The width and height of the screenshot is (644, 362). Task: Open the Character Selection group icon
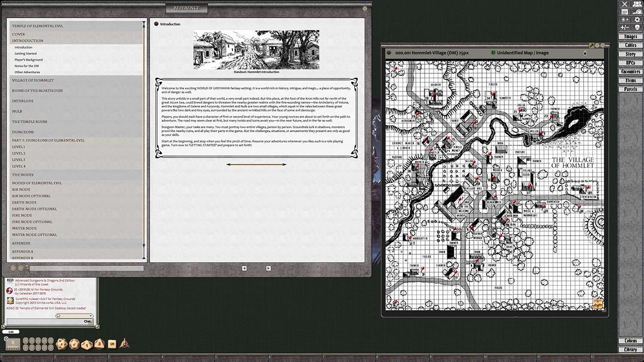pyautogui.click(x=637, y=4)
